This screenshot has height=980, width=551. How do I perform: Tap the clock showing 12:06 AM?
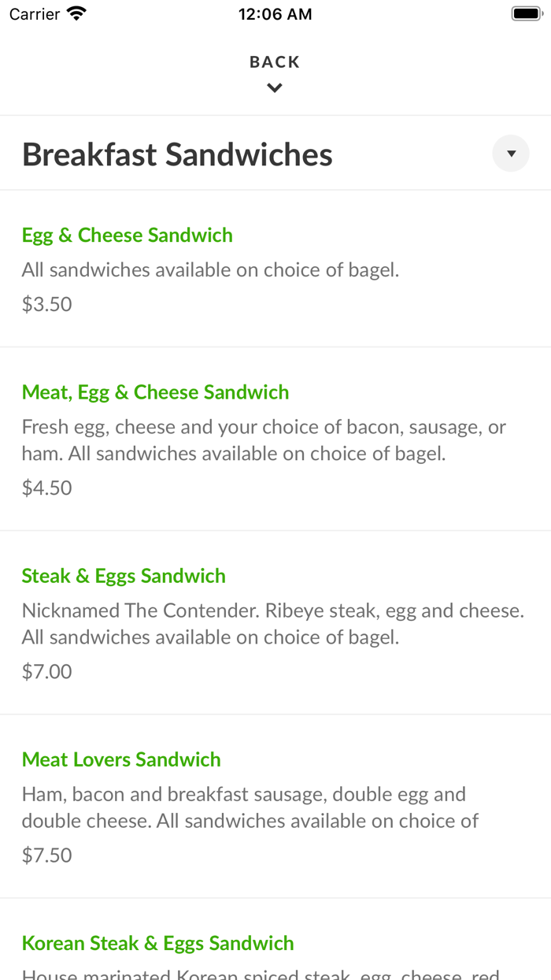275,13
